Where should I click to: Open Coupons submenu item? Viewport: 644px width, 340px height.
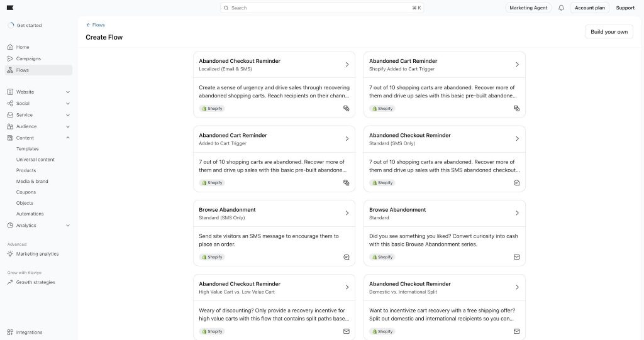pyautogui.click(x=26, y=192)
